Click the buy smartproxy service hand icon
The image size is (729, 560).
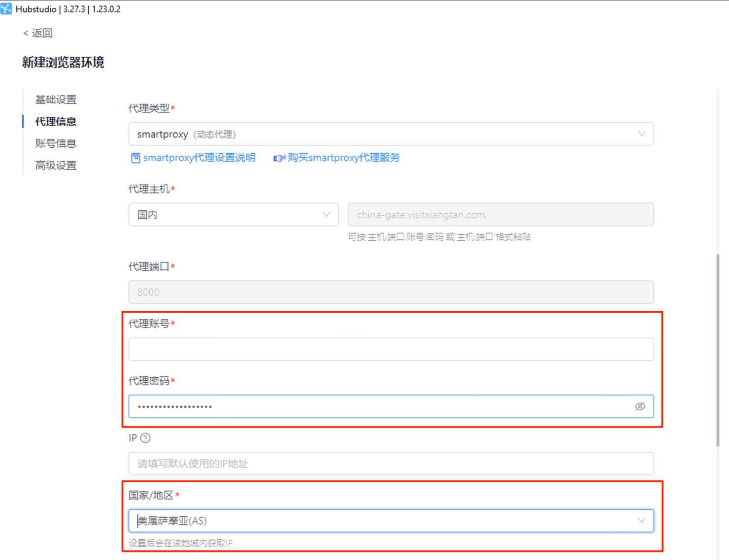pyautogui.click(x=279, y=158)
